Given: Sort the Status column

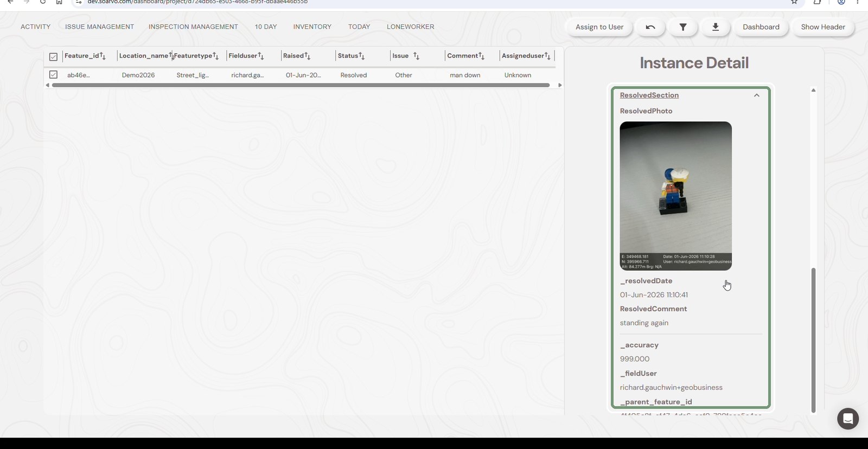Looking at the screenshot, I should (x=362, y=56).
